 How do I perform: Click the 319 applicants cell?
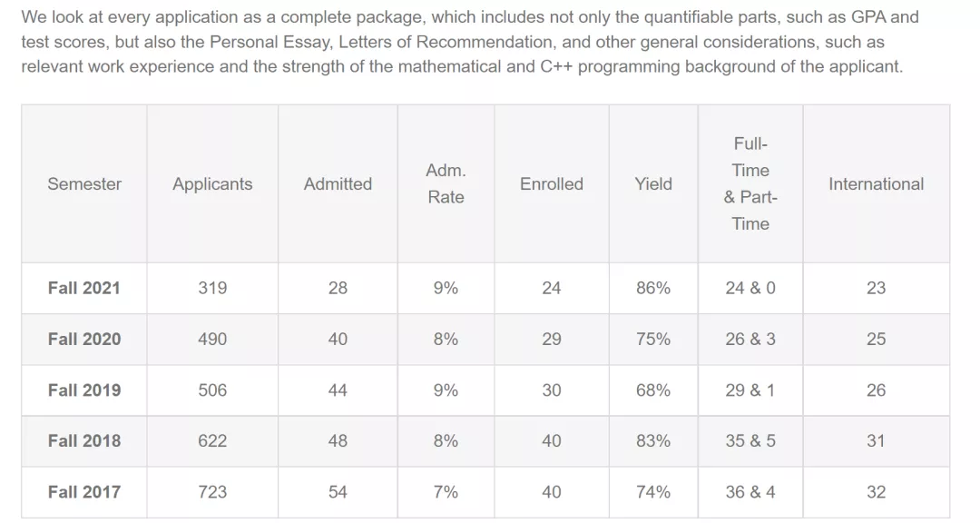(x=212, y=288)
